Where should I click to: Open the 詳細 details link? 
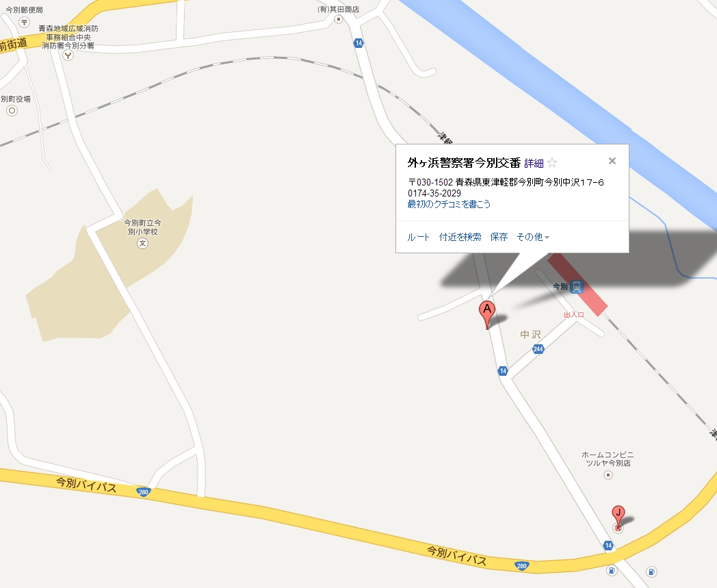[534, 164]
